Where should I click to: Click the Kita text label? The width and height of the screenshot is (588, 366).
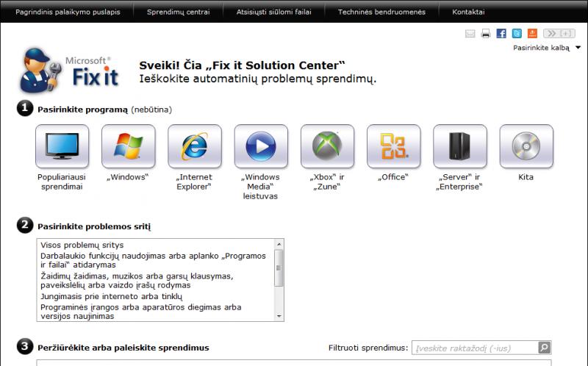[526, 177]
